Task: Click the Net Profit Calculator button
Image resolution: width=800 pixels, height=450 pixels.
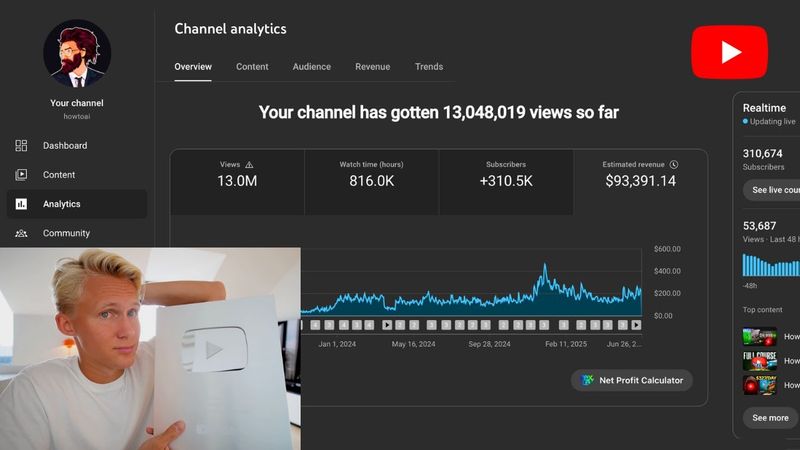Action: [x=632, y=380]
